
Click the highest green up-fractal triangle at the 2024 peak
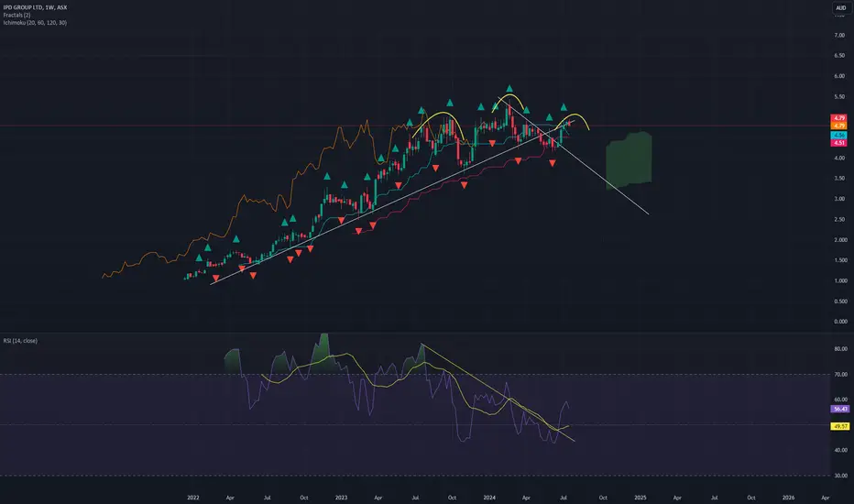509,88
